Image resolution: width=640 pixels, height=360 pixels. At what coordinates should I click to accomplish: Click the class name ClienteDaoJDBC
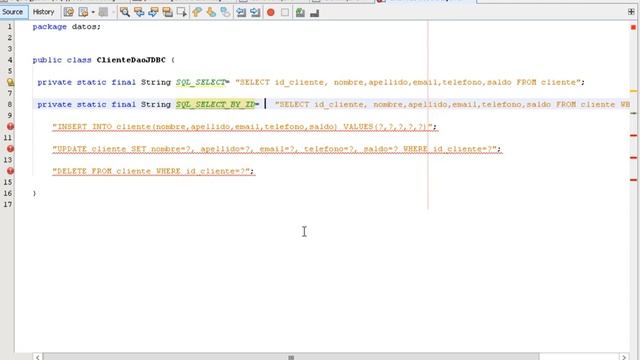point(131,60)
